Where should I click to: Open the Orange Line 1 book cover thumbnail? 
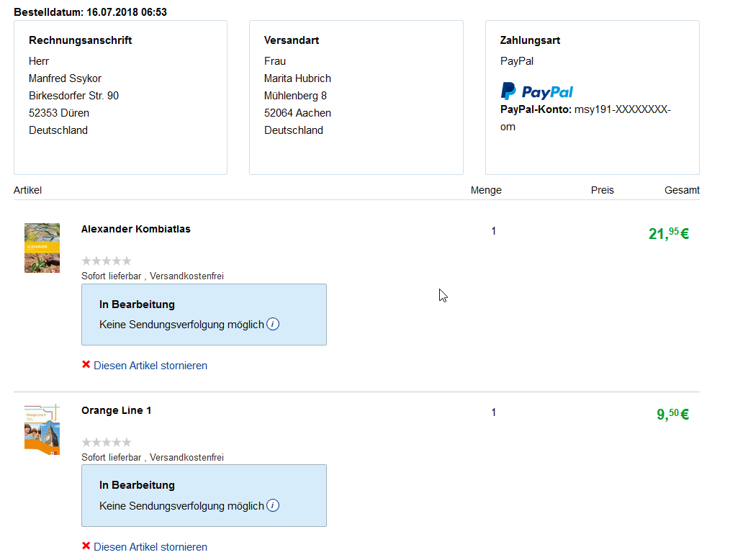[x=42, y=429]
